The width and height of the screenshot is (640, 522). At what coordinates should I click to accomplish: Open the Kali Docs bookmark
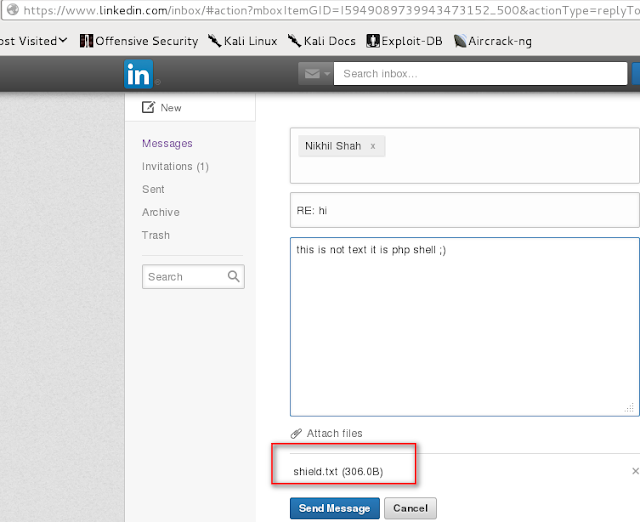tap(322, 41)
